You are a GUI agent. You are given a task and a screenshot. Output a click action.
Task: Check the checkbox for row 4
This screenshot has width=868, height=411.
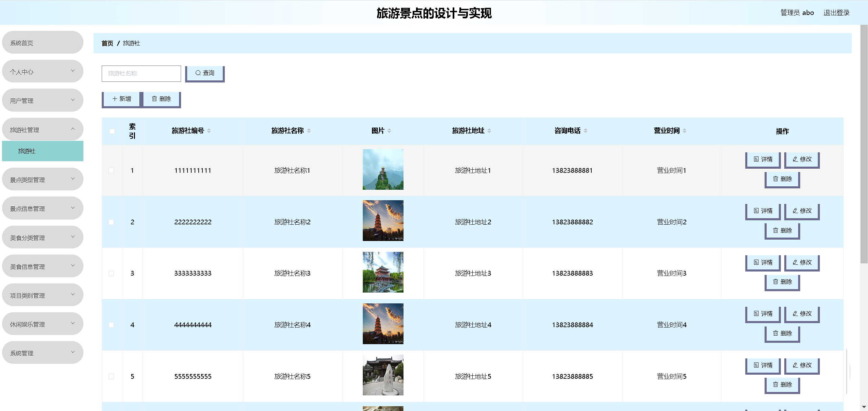tap(111, 325)
